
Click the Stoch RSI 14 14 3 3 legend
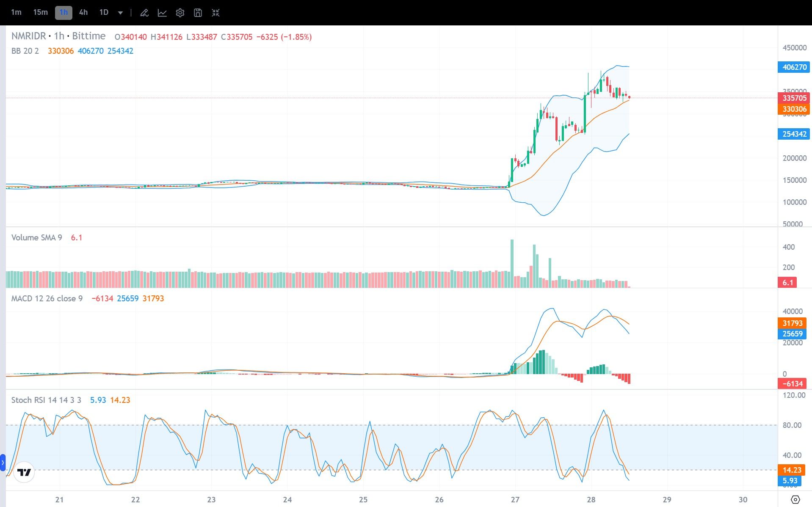click(46, 400)
